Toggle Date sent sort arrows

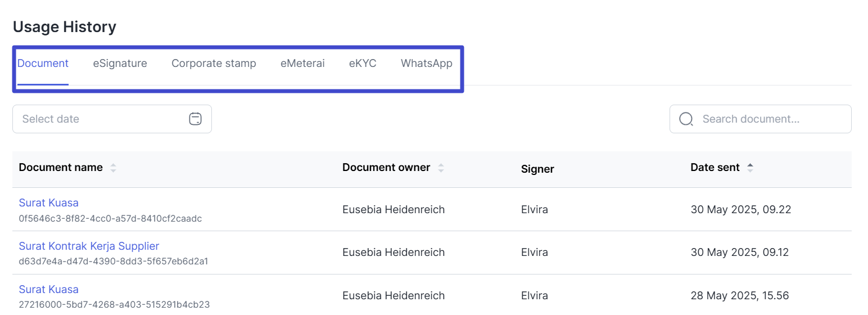tap(750, 168)
